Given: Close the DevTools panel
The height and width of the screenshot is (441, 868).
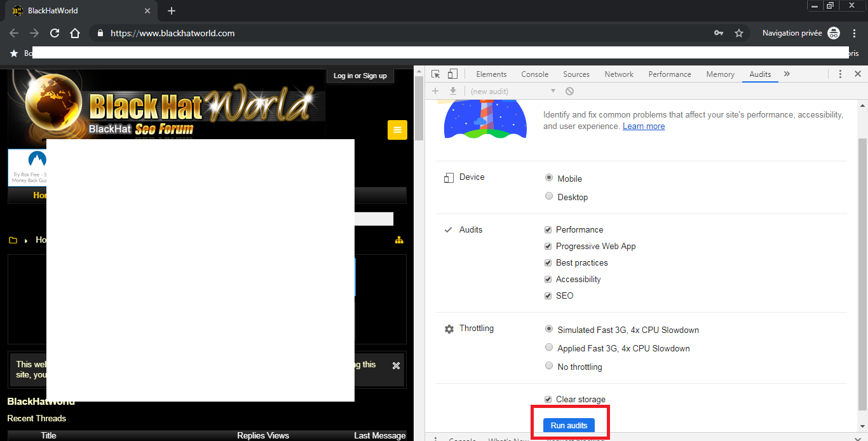Looking at the screenshot, I should click(857, 74).
